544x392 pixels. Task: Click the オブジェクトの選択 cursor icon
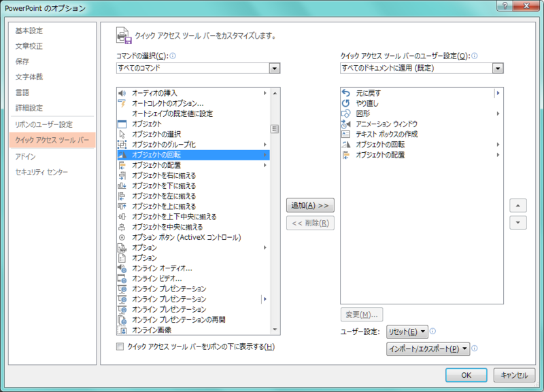pyautogui.click(x=122, y=134)
